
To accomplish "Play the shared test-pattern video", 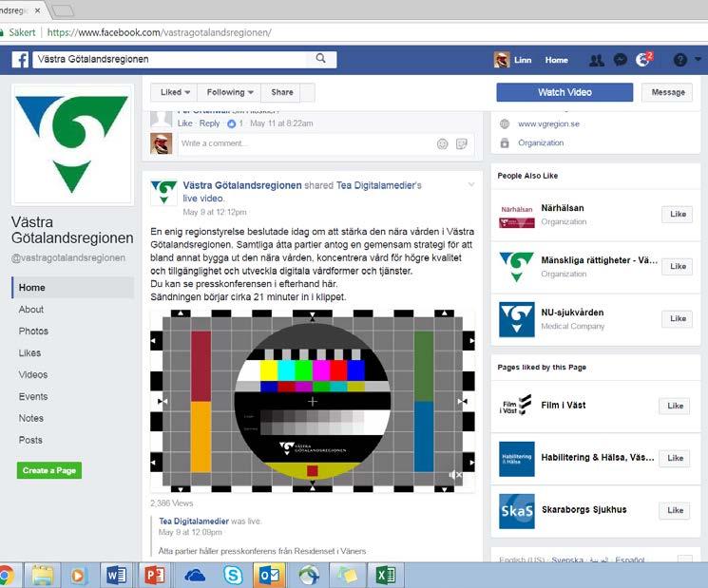I will pyautogui.click(x=313, y=401).
